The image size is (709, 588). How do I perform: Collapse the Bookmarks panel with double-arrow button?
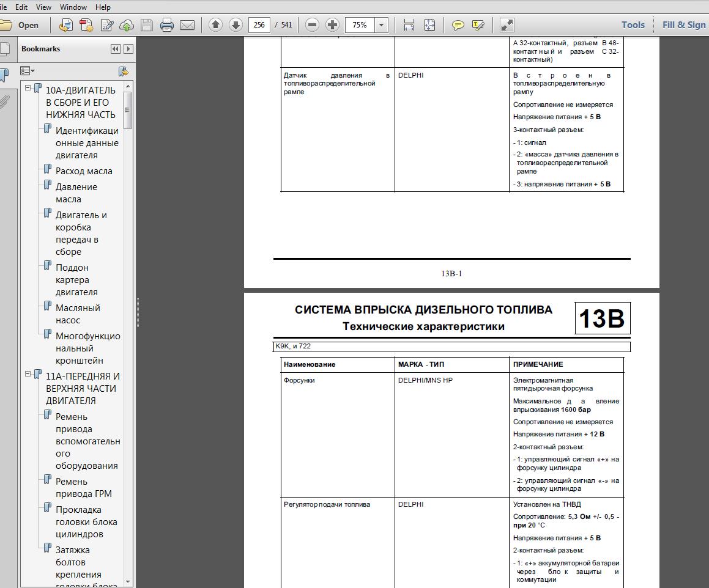click(x=116, y=49)
